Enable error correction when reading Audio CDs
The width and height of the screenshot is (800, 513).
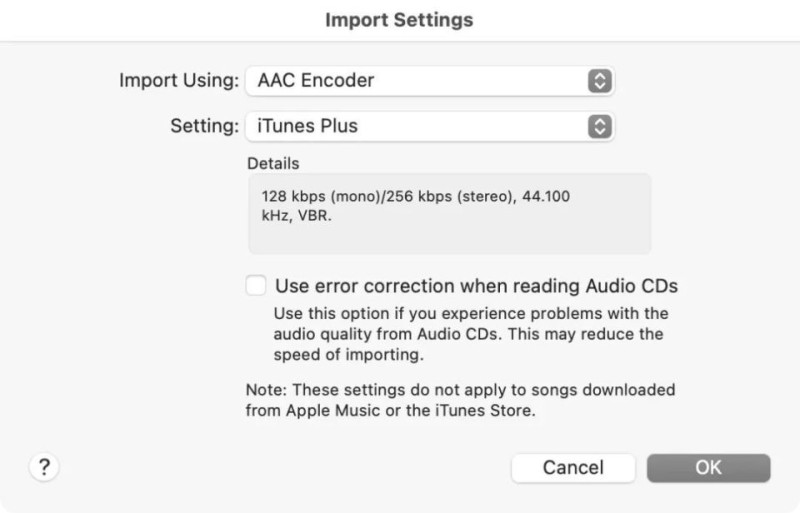click(x=256, y=285)
